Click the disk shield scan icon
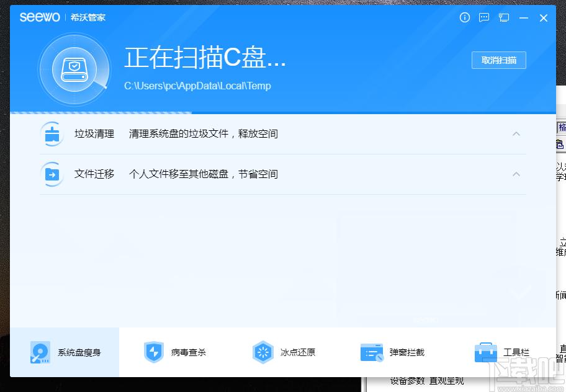Image resolution: width=566 pixels, height=392 pixels. tap(74, 69)
